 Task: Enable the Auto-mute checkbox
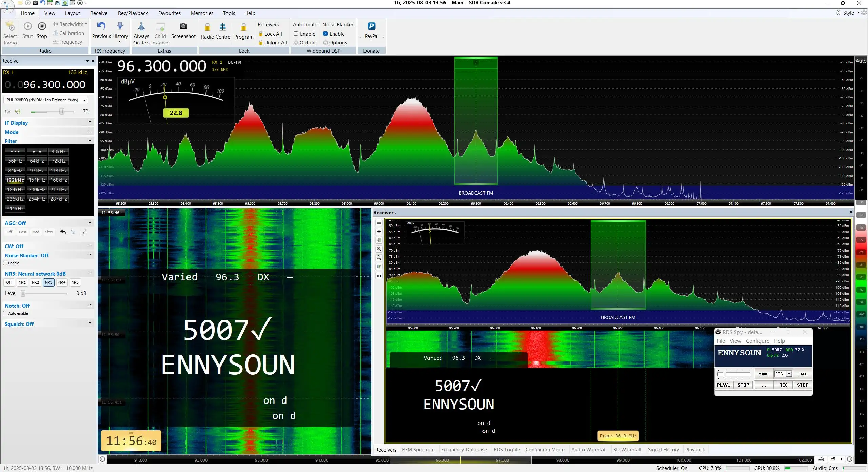(x=296, y=34)
